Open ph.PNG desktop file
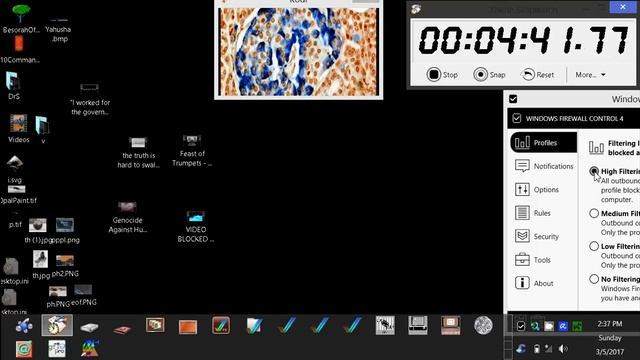640x360 pixels. (x=58, y=297)
